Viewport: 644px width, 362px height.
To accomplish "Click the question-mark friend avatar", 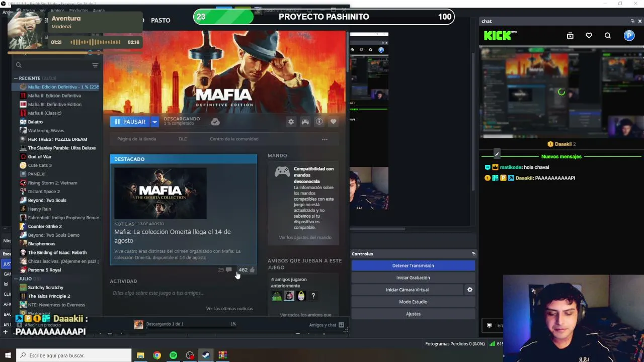I will pos(313,296).
